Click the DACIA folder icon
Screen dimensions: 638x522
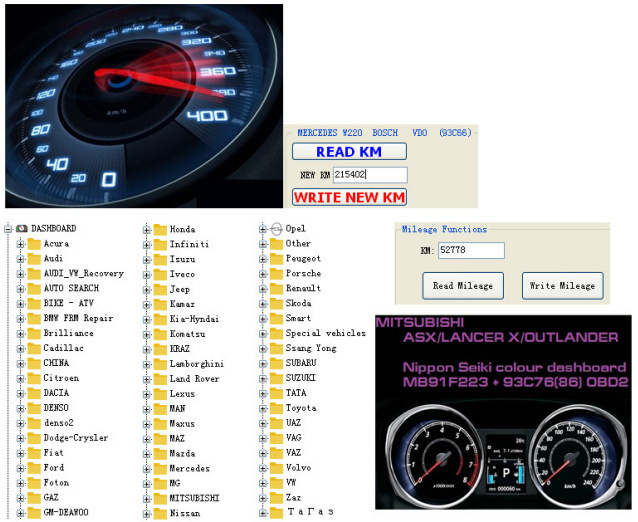pos(34,393)
